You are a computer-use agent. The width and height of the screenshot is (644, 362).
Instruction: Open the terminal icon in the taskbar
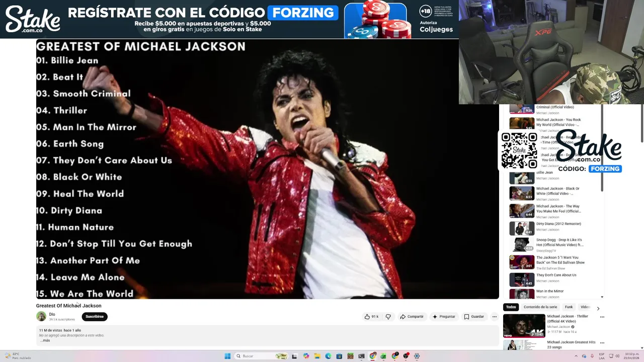pos(361,356)
